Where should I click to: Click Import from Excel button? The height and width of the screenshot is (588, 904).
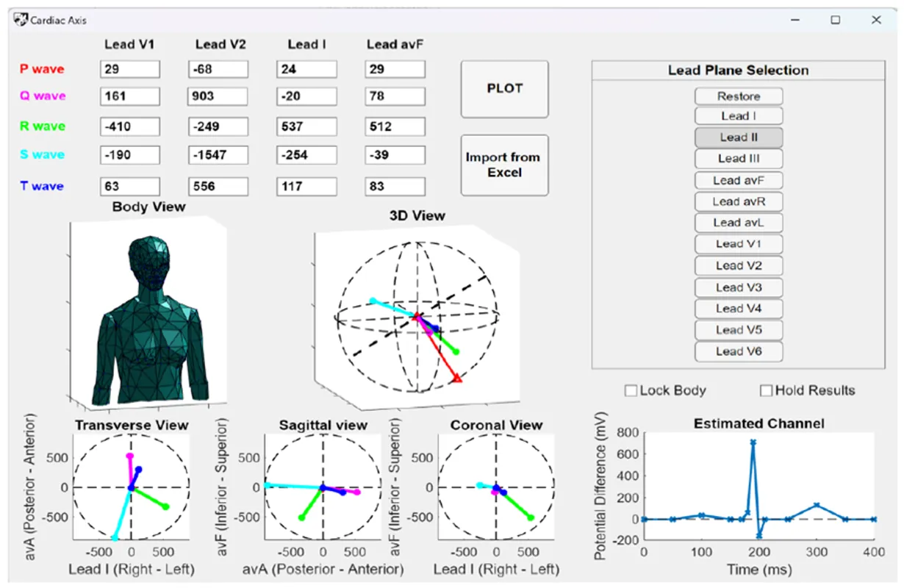[504, 165]
